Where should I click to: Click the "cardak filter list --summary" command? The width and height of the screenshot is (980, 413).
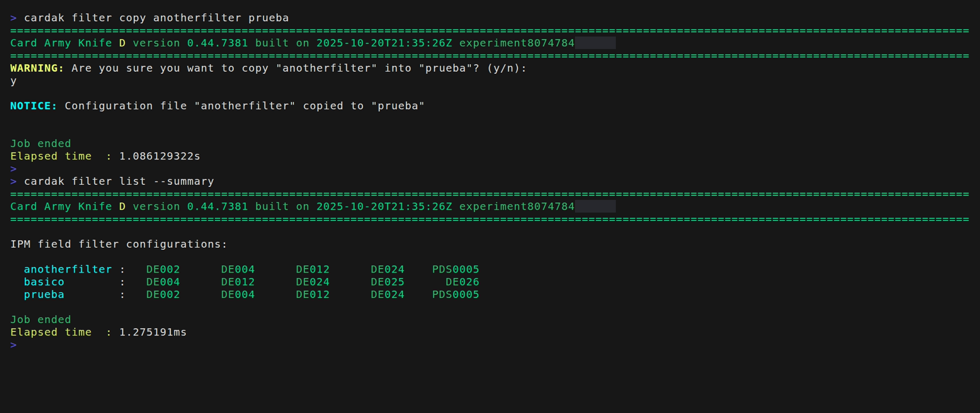coord(119,181)
